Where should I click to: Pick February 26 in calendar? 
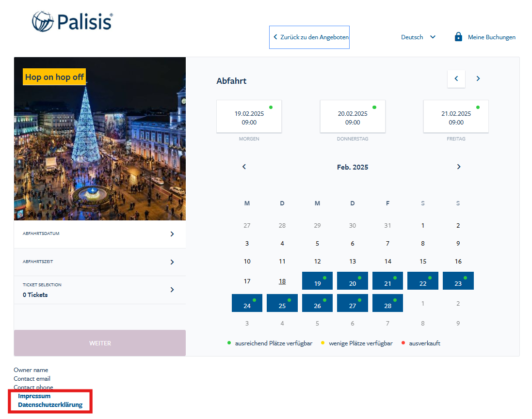(317, 303)
